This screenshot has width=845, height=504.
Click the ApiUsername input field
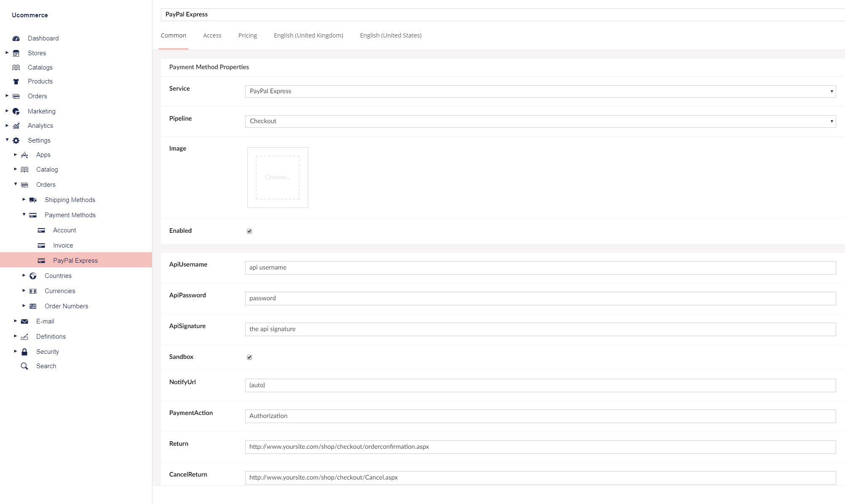[540, 268]
